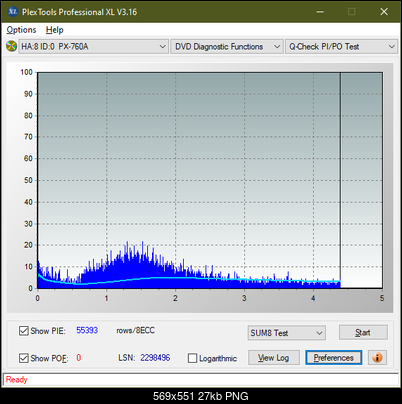This screenshot has width=402, height=404.
Task: Click the PlexTools XL app icon in title bar
Action: tap(12, 12)
